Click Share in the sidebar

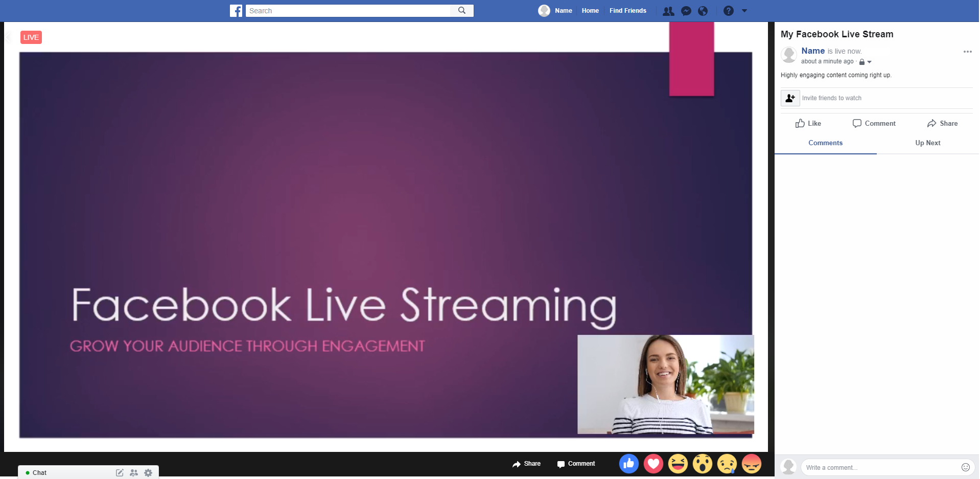point(943,123)
